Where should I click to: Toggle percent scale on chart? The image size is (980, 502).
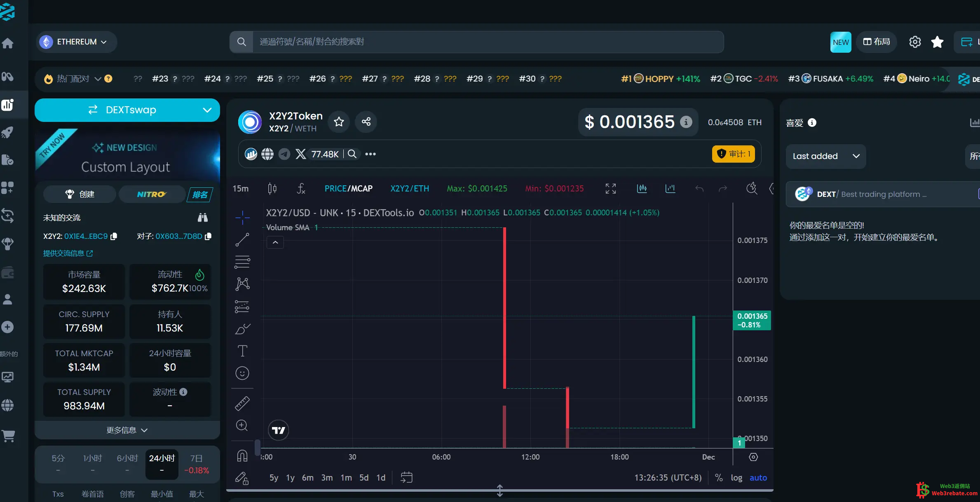click(x=719, y=478)
